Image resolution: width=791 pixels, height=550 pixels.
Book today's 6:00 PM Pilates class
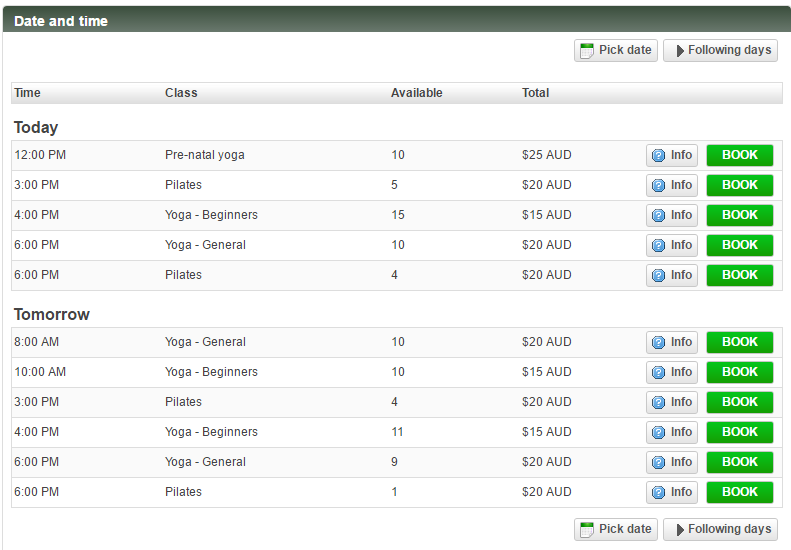pyautogui.click(x=740, y=275)
